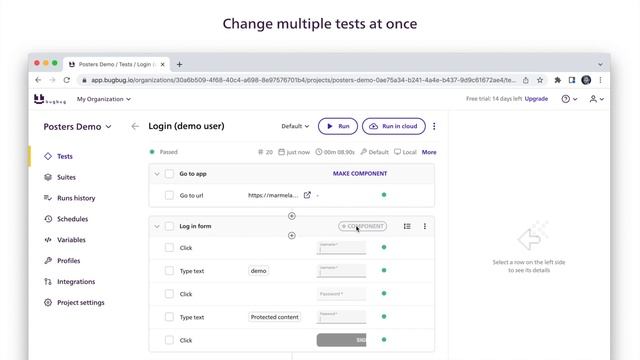Bookmark the page with star icon

click(540, 80)
